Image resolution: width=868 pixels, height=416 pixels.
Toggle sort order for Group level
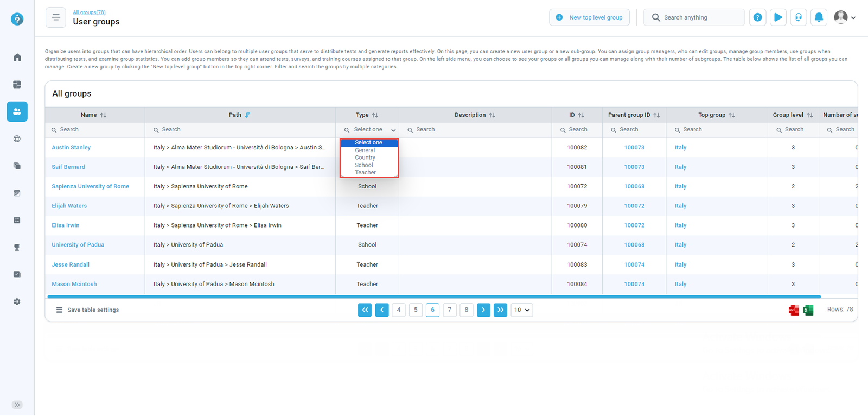[809, 115]
